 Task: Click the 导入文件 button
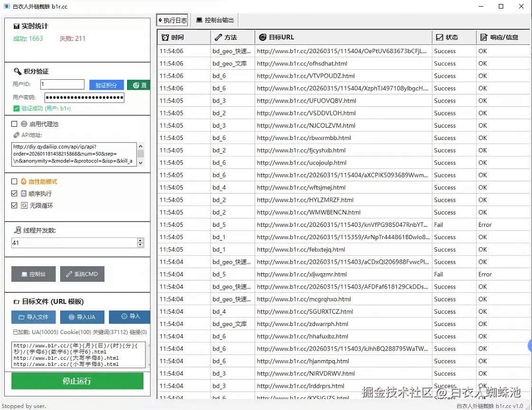[33, 317]
